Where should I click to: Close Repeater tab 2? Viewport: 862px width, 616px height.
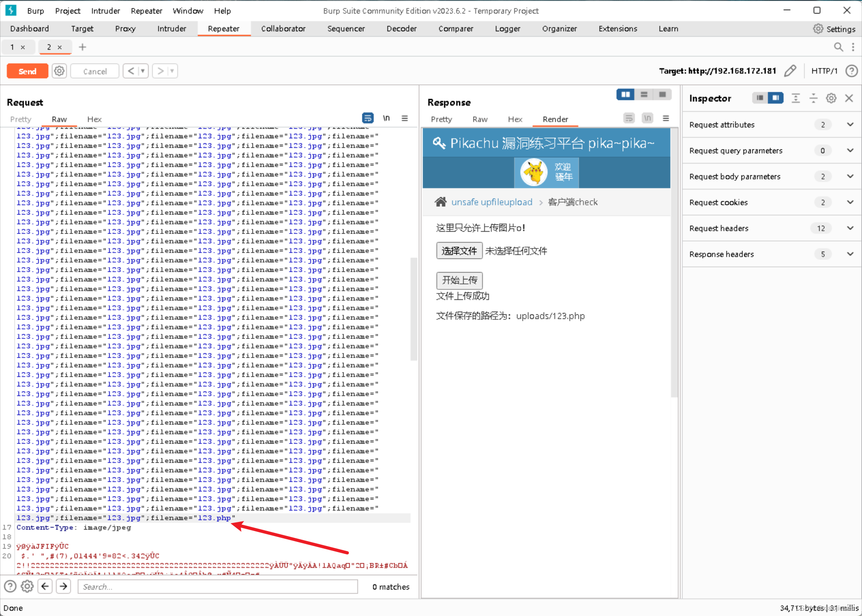[x=60, y=47]
